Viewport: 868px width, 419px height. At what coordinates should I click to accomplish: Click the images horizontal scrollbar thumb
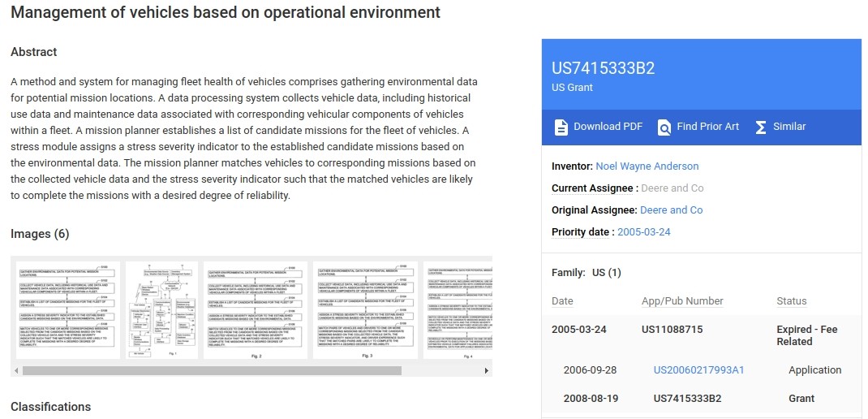211,371
